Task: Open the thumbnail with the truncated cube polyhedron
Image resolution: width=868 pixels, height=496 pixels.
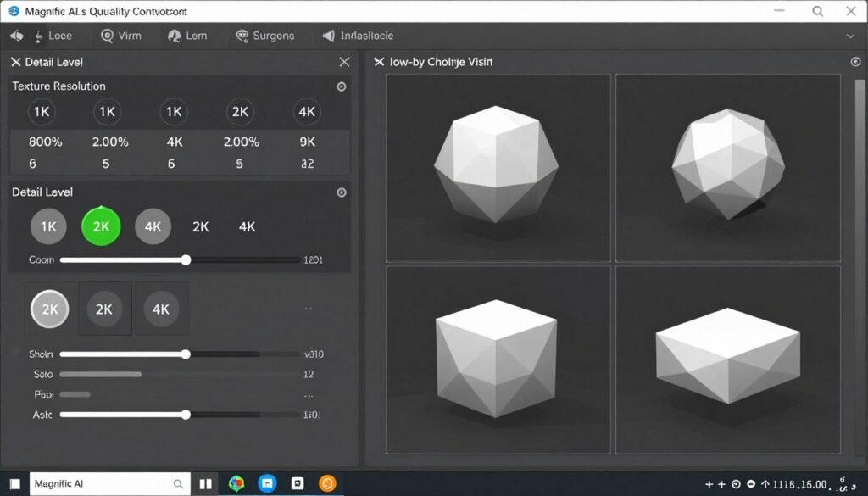Action: tap(498, 168)
